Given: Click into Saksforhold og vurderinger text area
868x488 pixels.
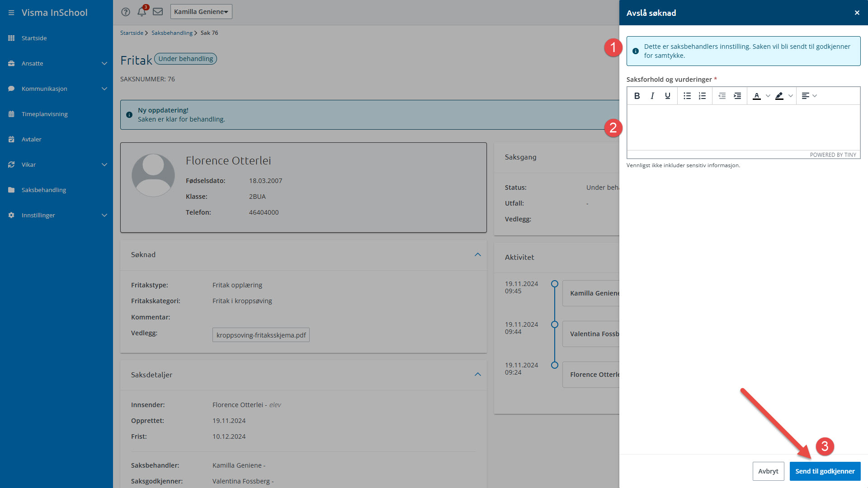Looking at the screenshot, I should click(x=743, y=127).
